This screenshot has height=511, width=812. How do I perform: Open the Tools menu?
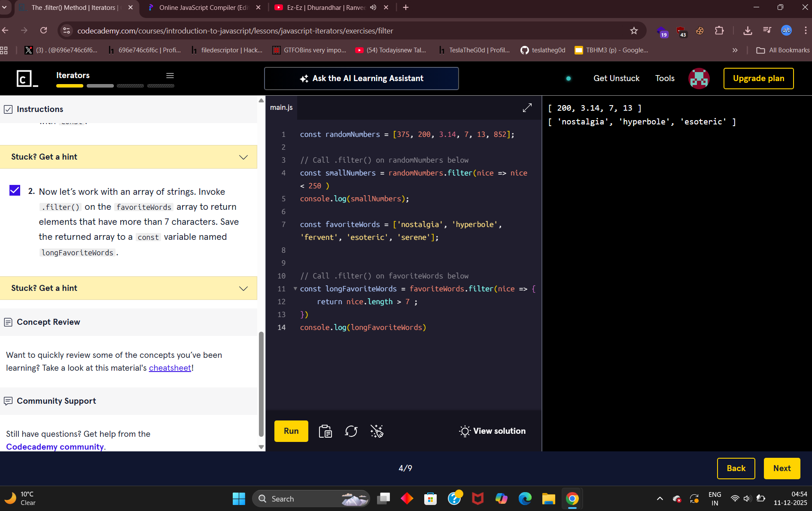664,79
